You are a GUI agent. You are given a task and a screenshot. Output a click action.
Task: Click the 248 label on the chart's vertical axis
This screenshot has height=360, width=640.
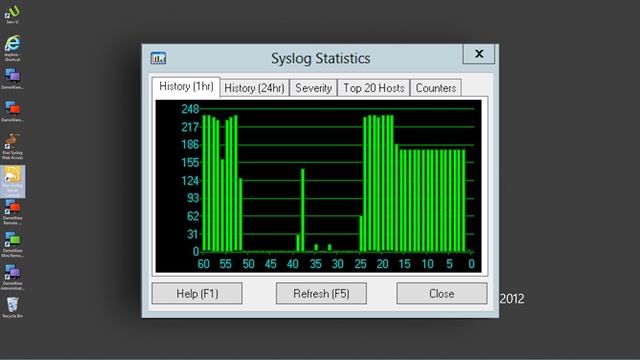click(190, 109)
